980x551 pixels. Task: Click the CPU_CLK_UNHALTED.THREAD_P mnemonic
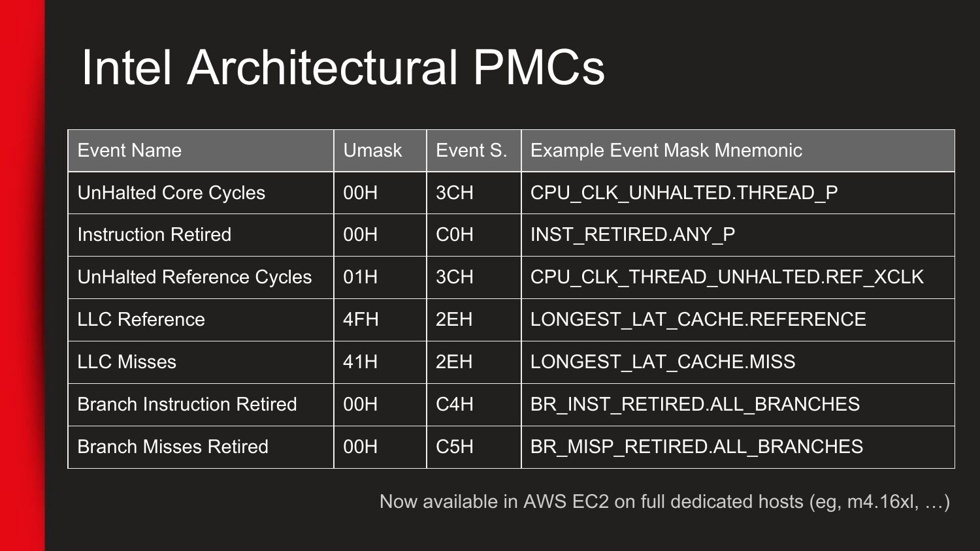click(x=683, y=193)
